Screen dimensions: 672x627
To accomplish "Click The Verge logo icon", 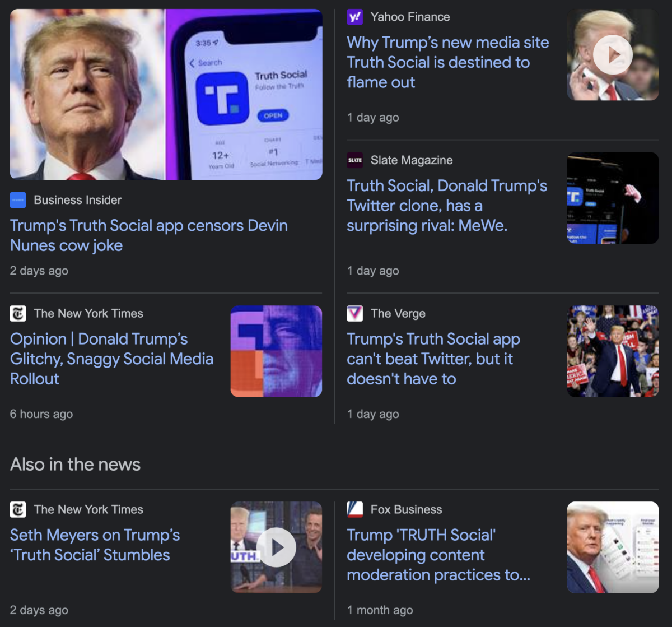I will tap(355, 313).
